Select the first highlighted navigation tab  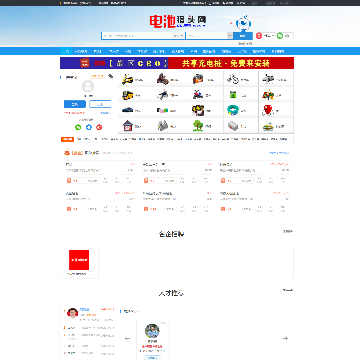click(x=66, y=51)
